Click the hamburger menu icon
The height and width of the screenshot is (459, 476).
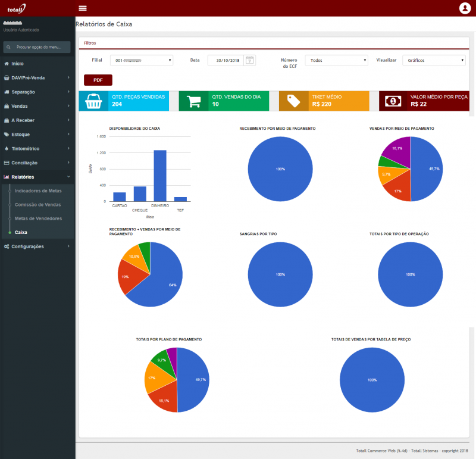[x=83, y=8]
